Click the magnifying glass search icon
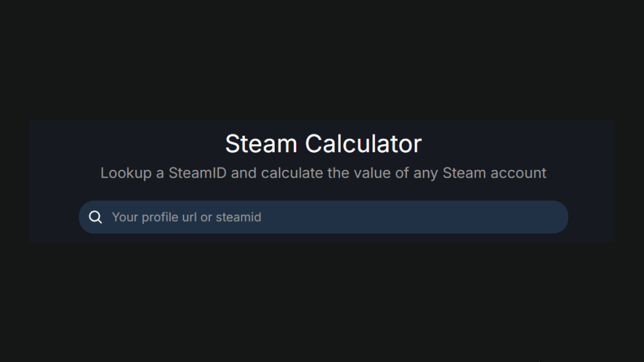Viewport: 644px width, 362px height. click(x=96, y=217)
